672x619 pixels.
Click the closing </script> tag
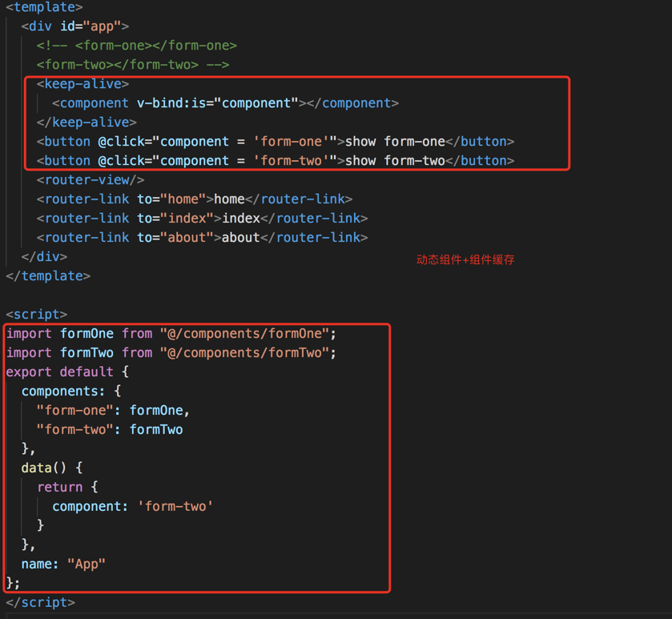point(40,602)
